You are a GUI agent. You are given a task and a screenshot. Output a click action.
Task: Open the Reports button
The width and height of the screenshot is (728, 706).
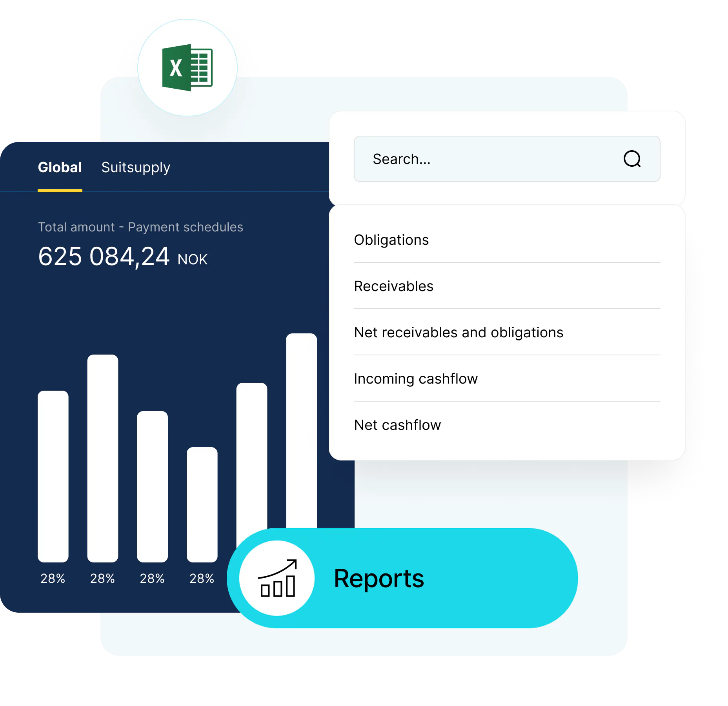[x=402, y=578]
